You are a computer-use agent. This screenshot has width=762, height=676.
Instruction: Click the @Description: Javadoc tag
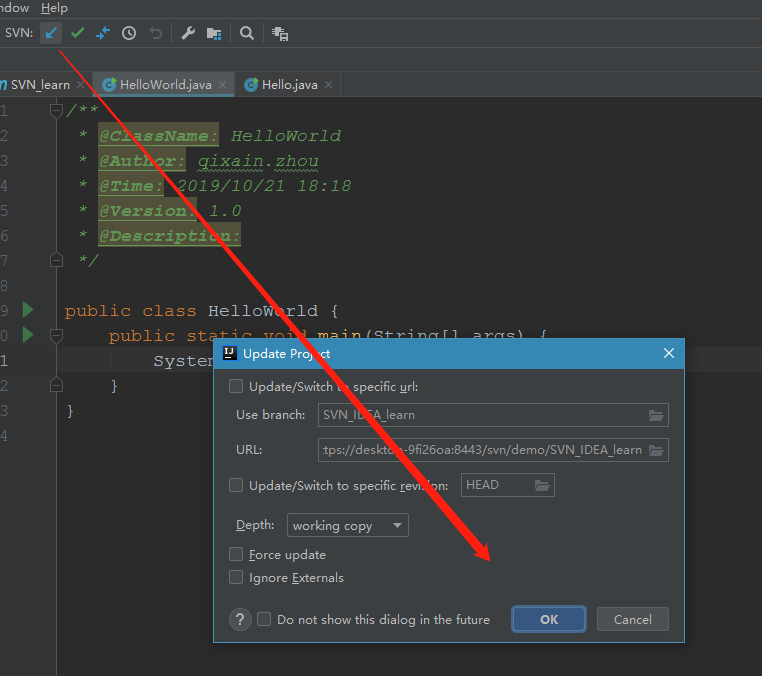(169, 236)
